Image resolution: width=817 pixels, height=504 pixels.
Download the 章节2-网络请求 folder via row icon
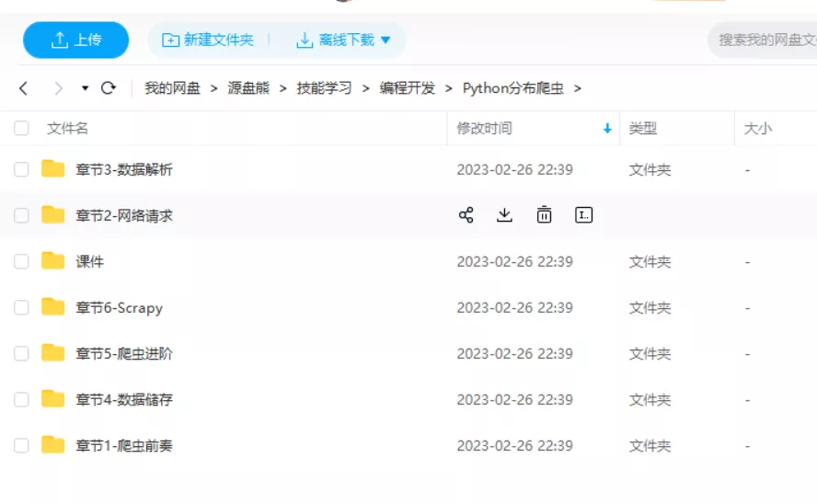coord(504,215)
